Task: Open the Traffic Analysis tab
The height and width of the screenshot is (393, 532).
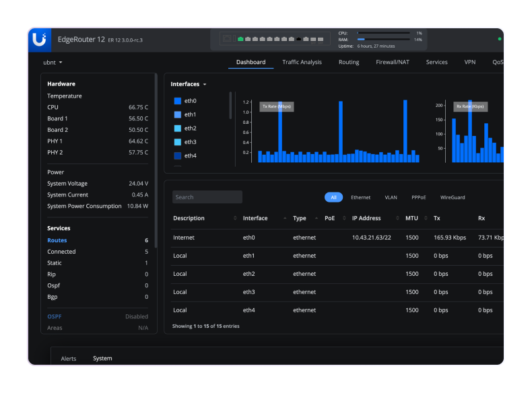Action: click(x=302, y=63)
